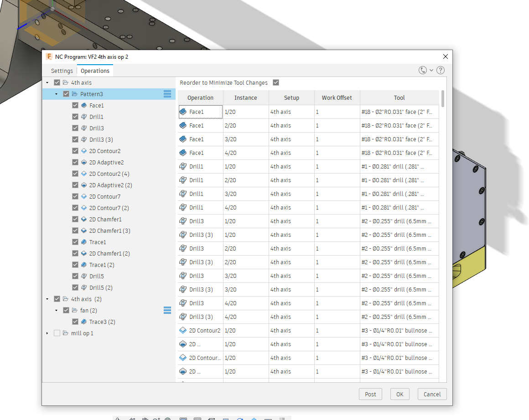The width and height of the screenshot is (529, 420).
Task: Close the NC Program dialog
Action: coord(446,56)
